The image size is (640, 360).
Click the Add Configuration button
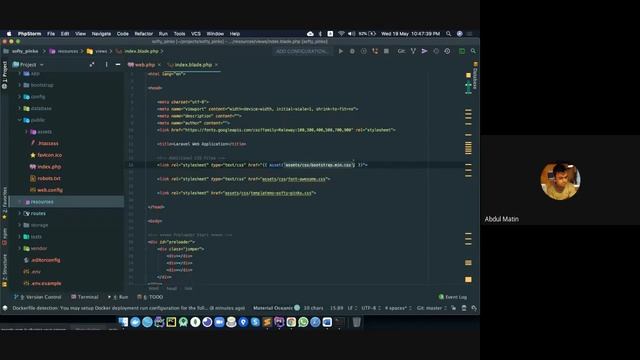point(302,51)
